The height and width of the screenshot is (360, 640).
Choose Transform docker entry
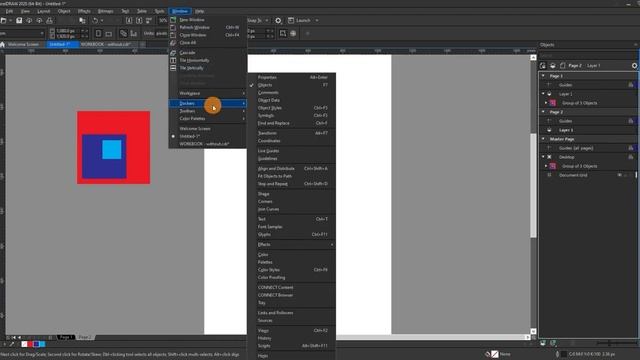click(292, 133)
